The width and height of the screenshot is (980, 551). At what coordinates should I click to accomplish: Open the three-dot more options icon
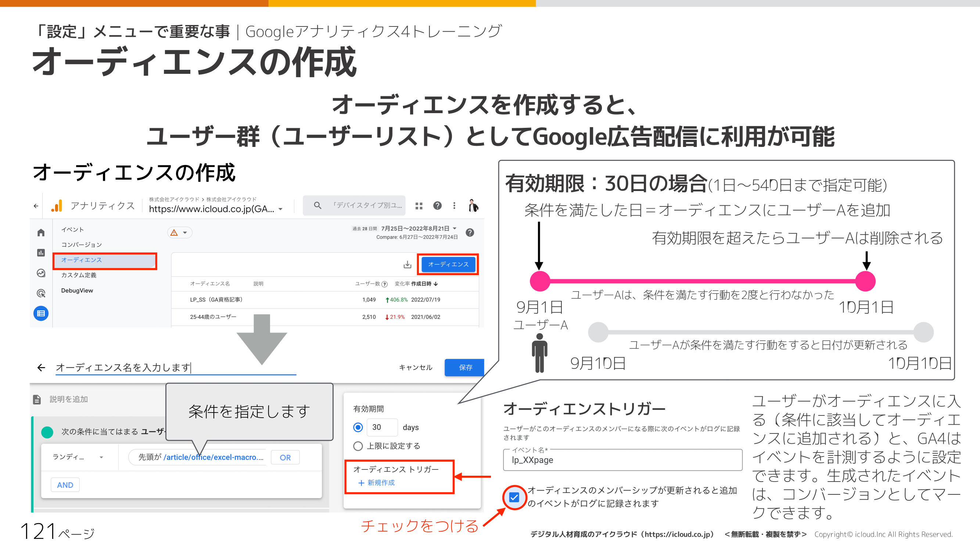[x=454, y=205]
